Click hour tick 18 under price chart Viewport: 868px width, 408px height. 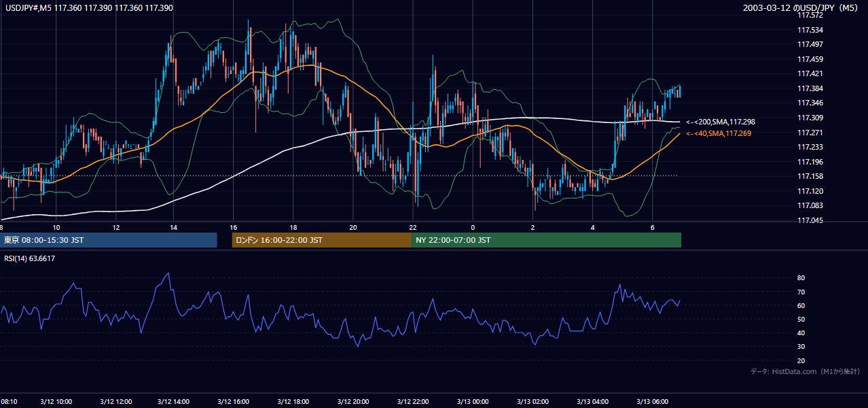pos(293,227)
